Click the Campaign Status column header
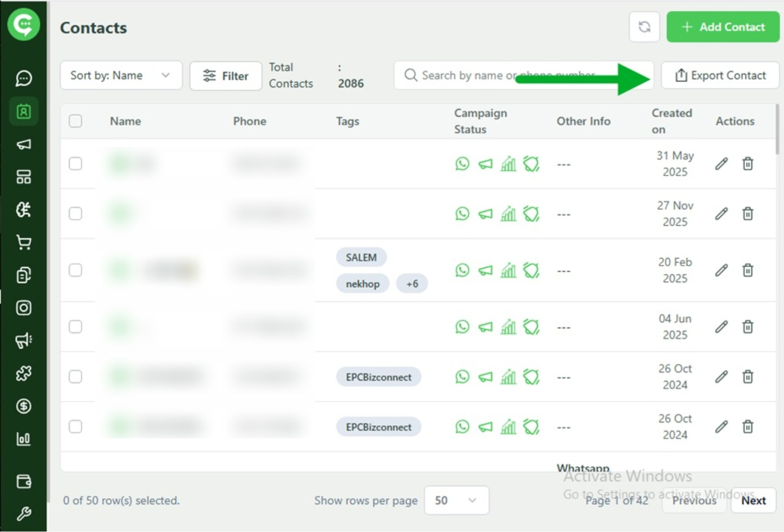 point(480,121)
